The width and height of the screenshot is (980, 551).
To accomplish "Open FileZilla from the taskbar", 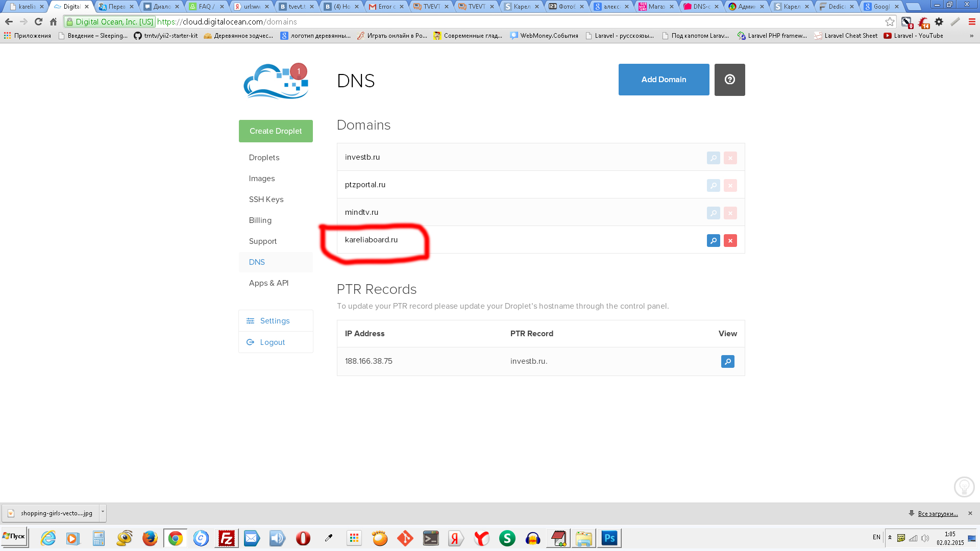I will 226,538.
